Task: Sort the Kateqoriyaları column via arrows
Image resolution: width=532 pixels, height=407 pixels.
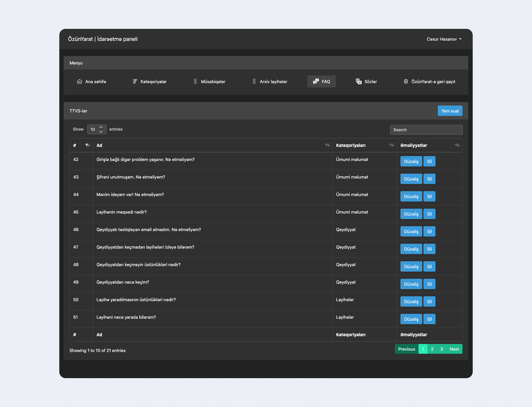Action: [391, 145]
